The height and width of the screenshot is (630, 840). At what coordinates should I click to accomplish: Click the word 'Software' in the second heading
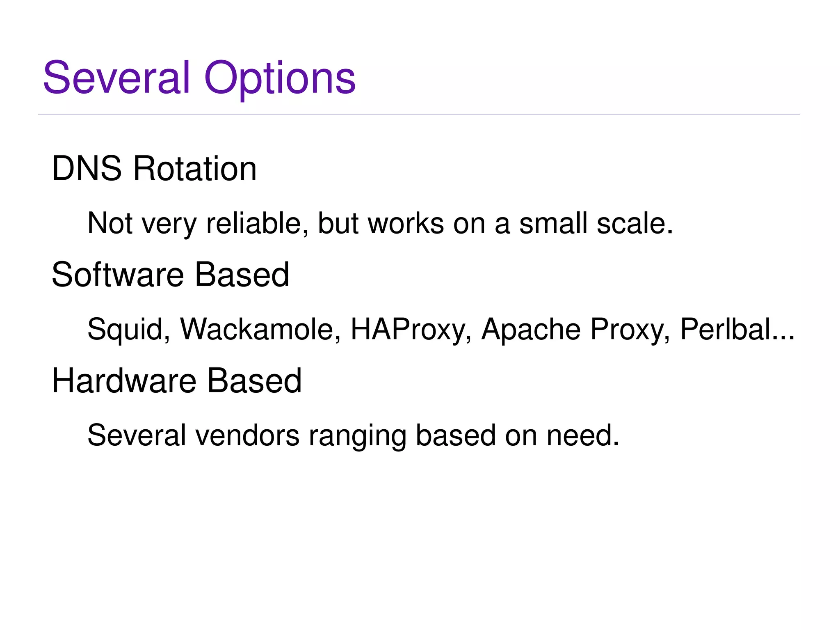tap(118, 275)
